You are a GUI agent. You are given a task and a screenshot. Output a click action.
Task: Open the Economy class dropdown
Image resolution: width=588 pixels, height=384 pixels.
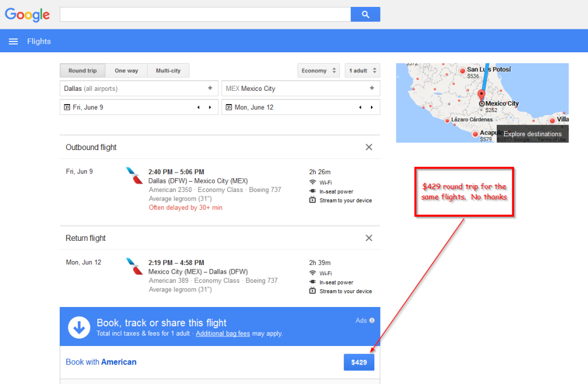(318, 71)
